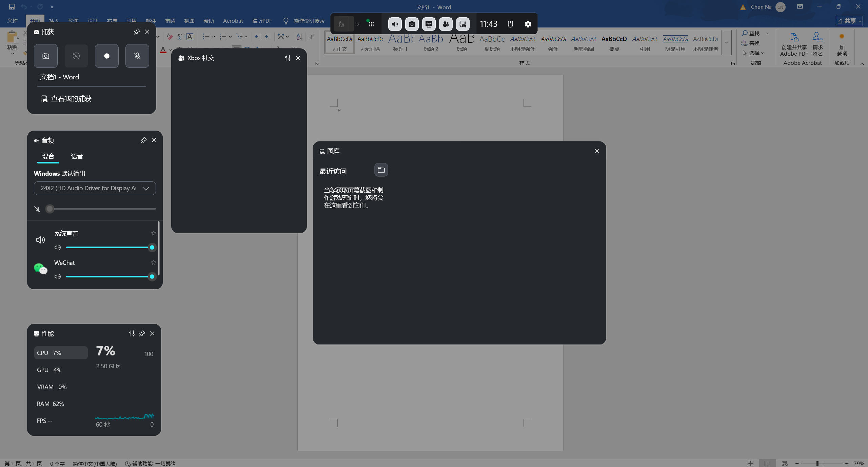Viewport: 868px width, 467px height.
Task: Click the widget menu grid icon
Action: (371, 24)
